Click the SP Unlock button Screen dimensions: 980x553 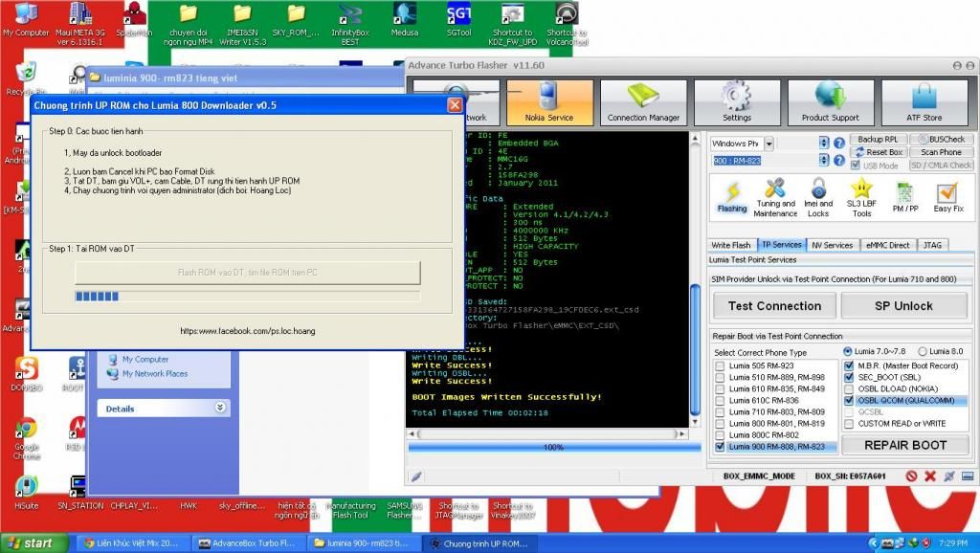coord(903,305)
